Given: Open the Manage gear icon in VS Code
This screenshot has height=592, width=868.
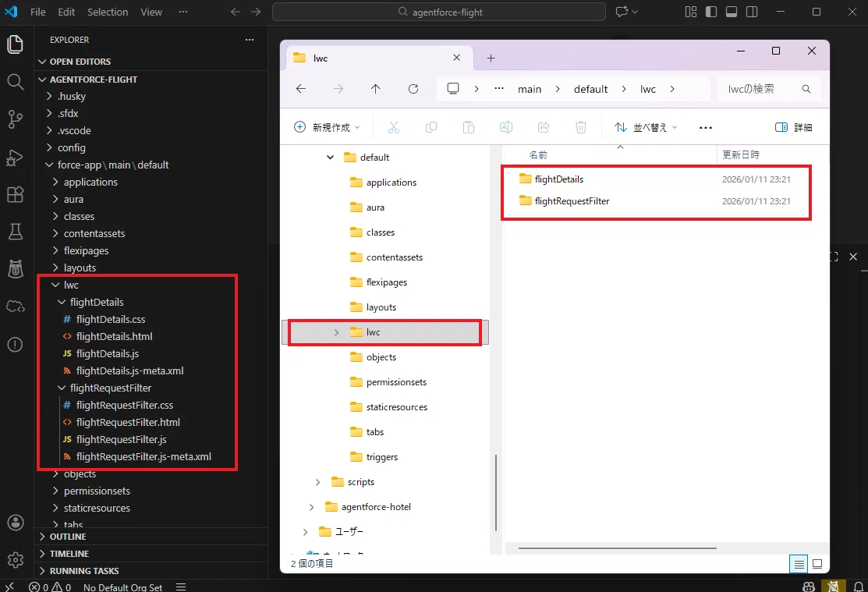Looking at the screenshot, I should (16, 560).
